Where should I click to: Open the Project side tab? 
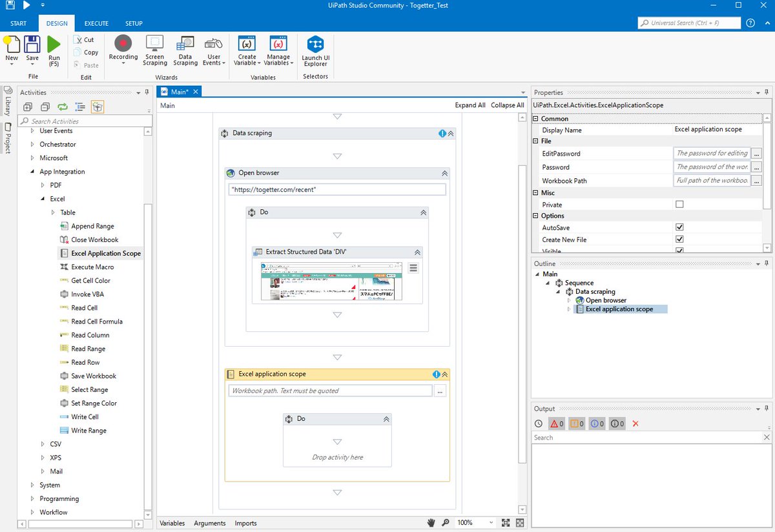[7, 138]
